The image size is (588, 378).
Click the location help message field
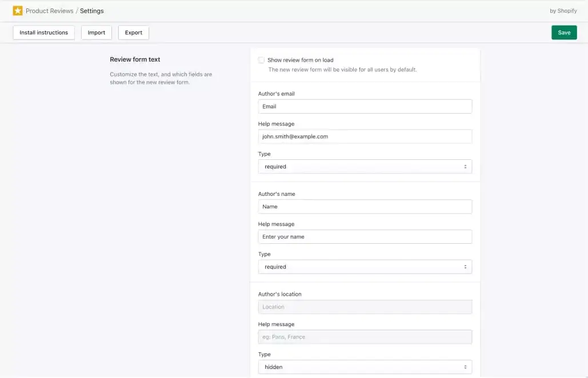pos(365,337)
